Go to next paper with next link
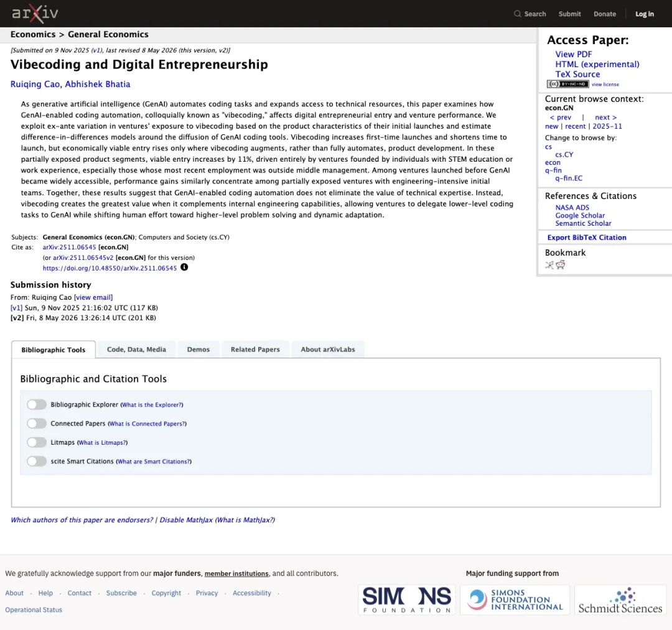This screenshot has height=630, width=672. click(x=605, y=118)
